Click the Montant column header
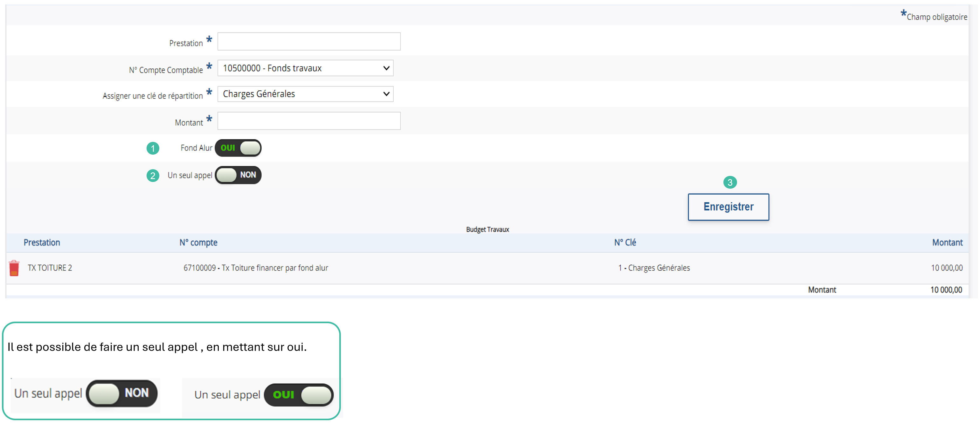Image resolution: width=980 pixels, height=425 pixels. tap(947, 243)
